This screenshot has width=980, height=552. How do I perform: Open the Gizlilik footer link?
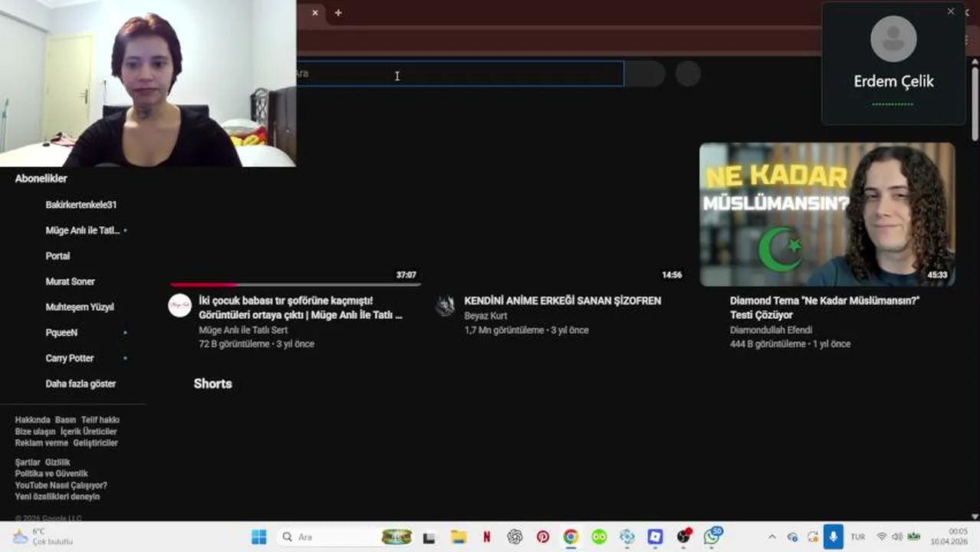pyautogui.click(x=58, y=462)
